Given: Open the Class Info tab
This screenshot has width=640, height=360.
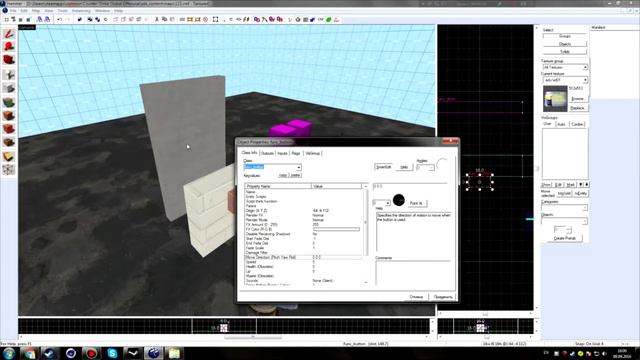Looking at the screenshot, I should coord(249,153).
